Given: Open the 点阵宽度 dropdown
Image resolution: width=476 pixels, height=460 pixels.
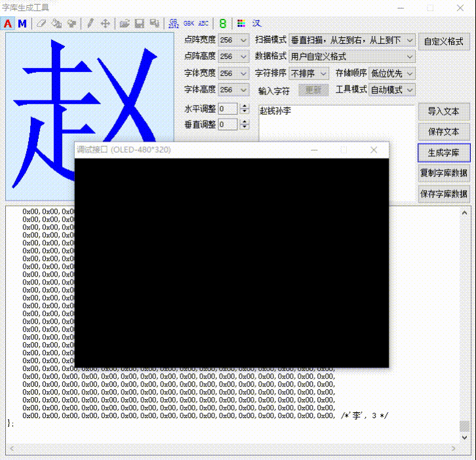Looking at the screenshot, I should [x=233, y=40].
